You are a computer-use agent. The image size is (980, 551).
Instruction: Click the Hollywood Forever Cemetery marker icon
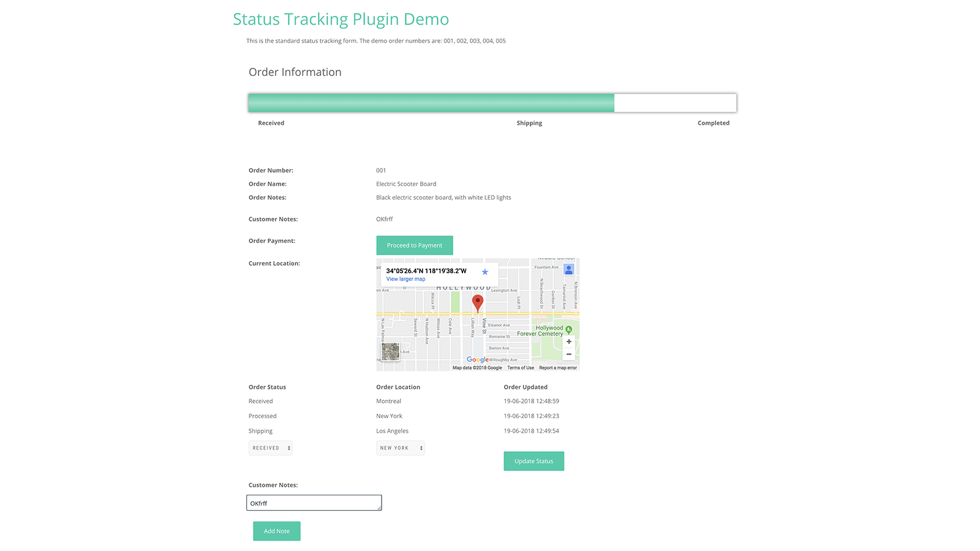(569, 330)
